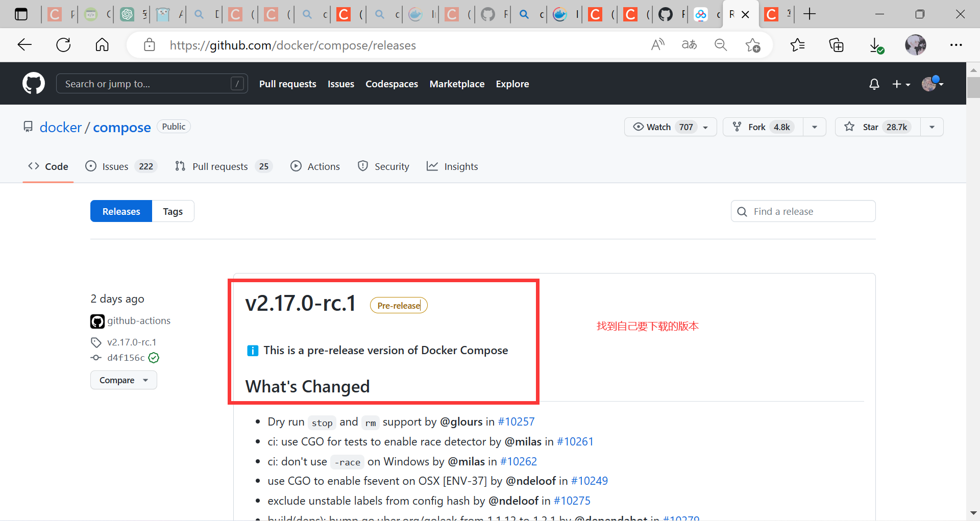Open the plus create-new menu
The image size is (980, 521).
[901, 84]
